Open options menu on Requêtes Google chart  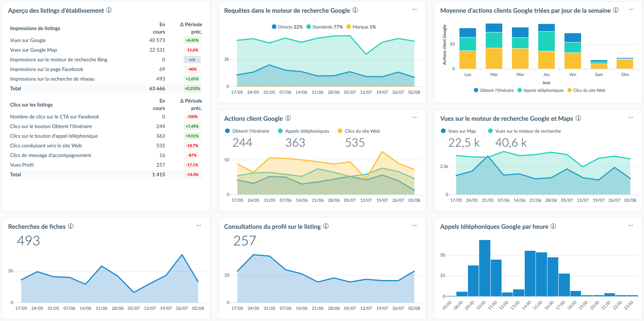click(x=414, y=10)
